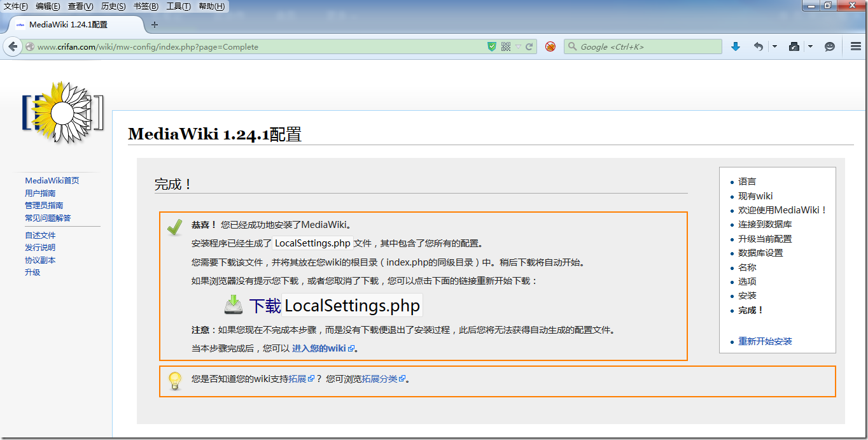
Task: Expand dropdown arrow next to screenshot icon
Action: pyautogui.click(x=810, y=46)
